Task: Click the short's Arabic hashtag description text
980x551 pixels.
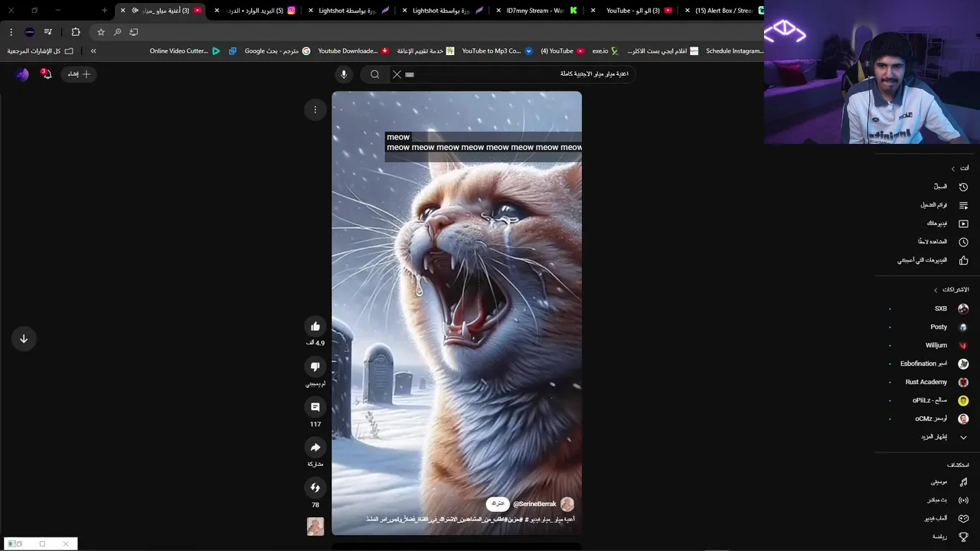Action: [470, 520]
